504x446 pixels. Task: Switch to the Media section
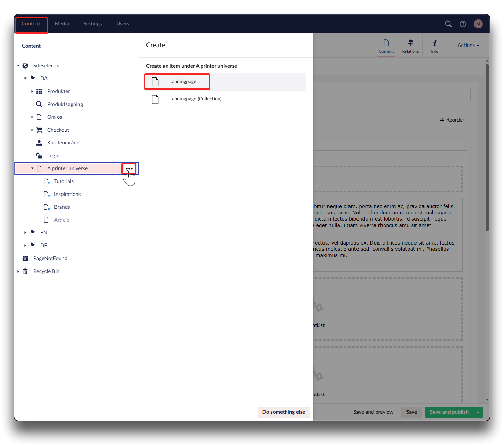(62, 24)
